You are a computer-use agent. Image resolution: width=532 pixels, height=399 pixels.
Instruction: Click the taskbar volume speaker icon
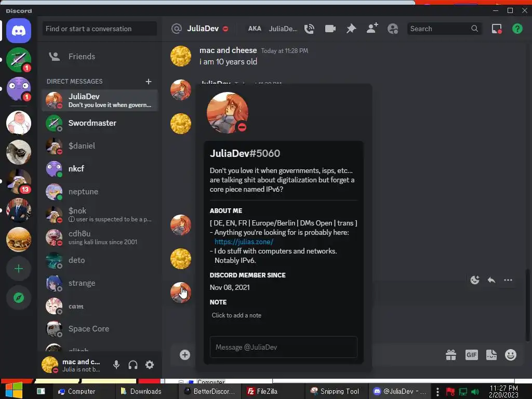475,392
